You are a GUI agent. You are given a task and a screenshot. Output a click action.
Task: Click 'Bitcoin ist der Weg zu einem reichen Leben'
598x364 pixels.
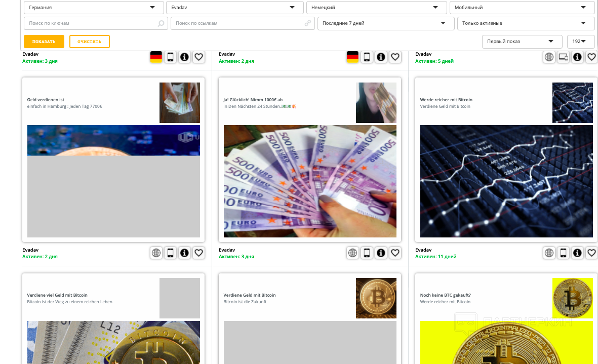[x=69, y=302]
